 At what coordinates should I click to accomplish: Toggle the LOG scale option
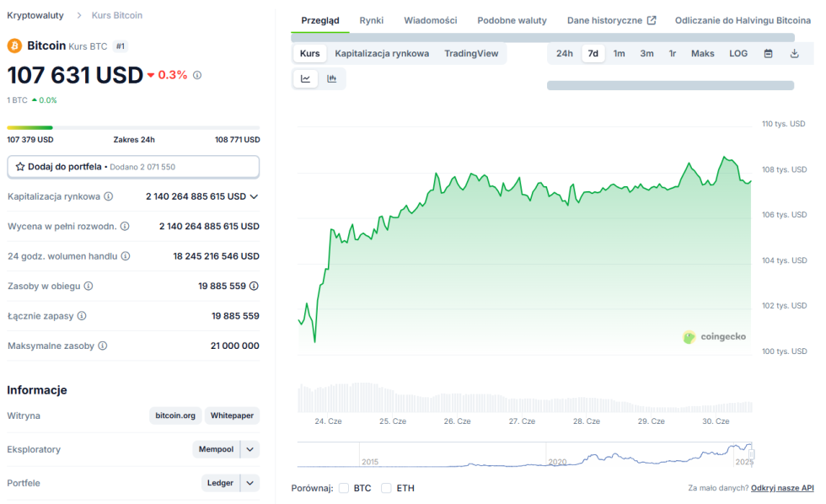(737, 53)
